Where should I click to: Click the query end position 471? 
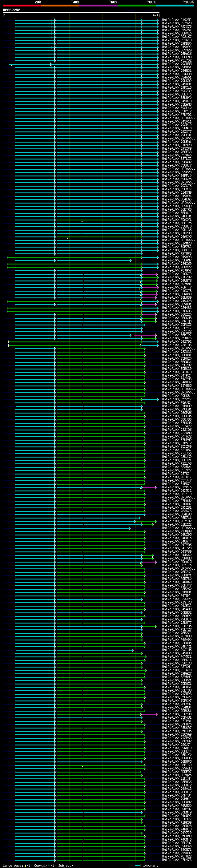pos(155,15)
